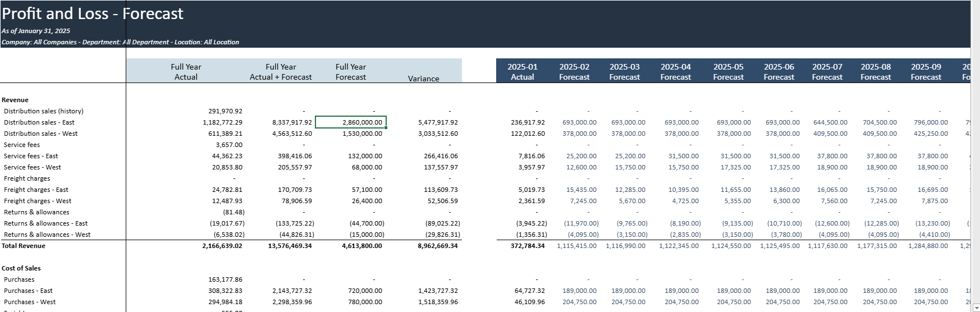Select the Full Year Actual column header

(x=186, y=72)
